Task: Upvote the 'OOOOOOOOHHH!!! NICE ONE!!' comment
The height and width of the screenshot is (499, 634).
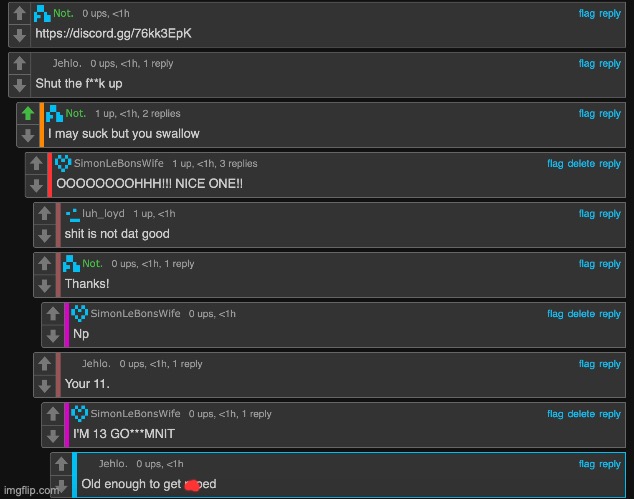Action: coord(36,163)
